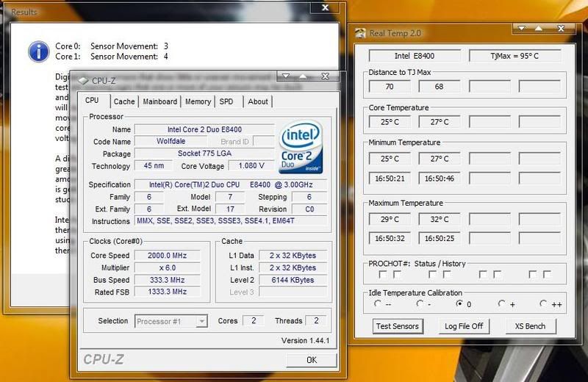Click Version 1.44.1 text
Image resolution: width=588 pixels, height=382 pixels.
305,341
